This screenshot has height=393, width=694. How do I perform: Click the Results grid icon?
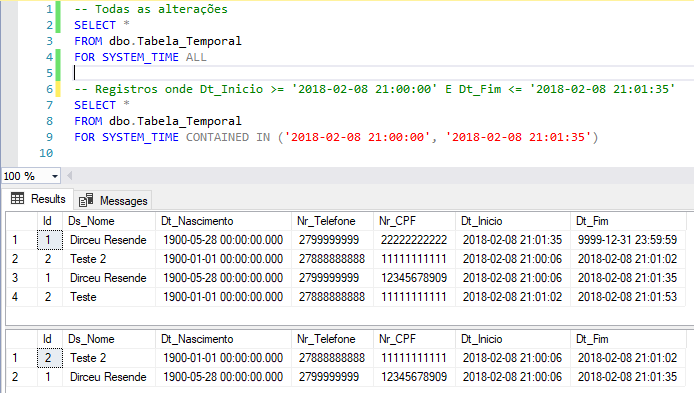[x=18, y=199]
